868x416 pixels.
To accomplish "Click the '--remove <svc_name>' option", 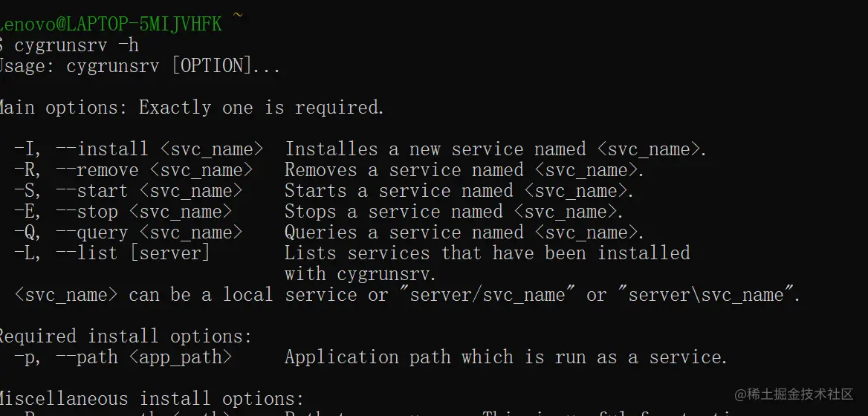I will [155, 170].
